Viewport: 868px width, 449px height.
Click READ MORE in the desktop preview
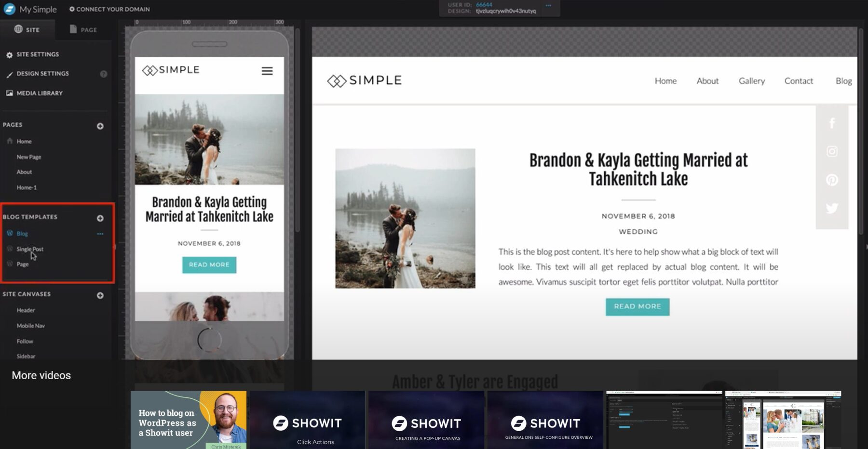(637, 306)
